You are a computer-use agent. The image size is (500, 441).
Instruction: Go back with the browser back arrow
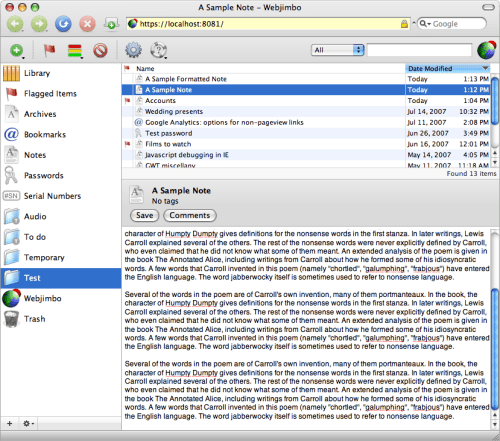click(15, 24)
